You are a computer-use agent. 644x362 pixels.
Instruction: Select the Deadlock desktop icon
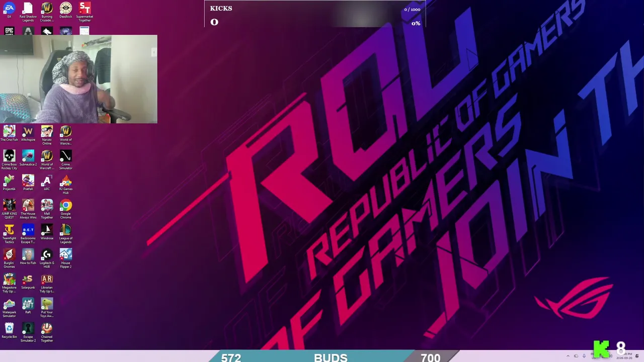pos(66,11)
